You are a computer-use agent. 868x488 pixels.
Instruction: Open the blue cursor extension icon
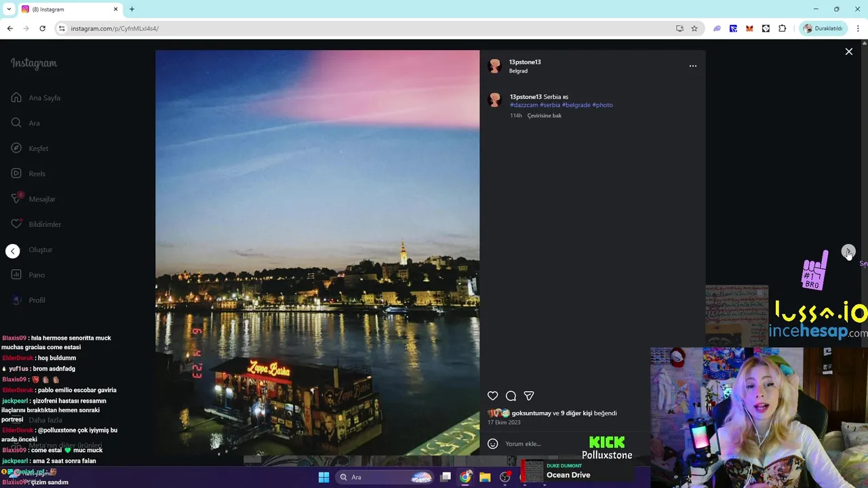(x=733, y=28)
